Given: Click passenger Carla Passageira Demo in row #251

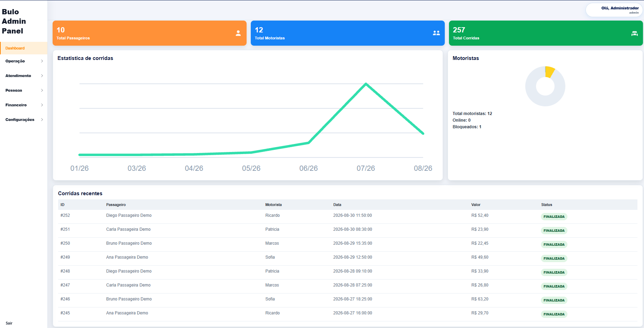Looking at the screenshot, I should 128,229.
